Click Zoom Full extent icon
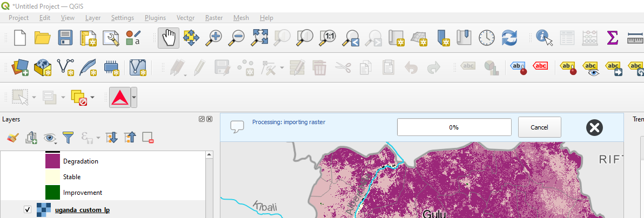The image size is (644, 218). 260,38
